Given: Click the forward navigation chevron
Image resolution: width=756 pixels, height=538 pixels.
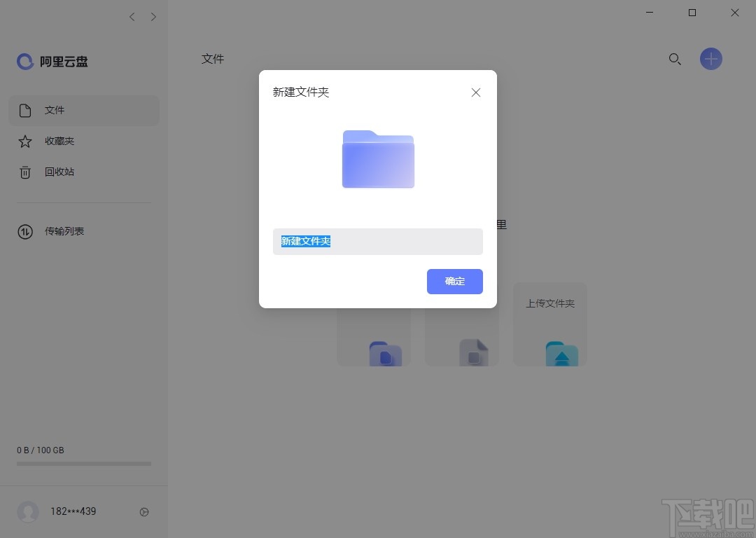Looking at the screenshot, I should coord(153,16).
